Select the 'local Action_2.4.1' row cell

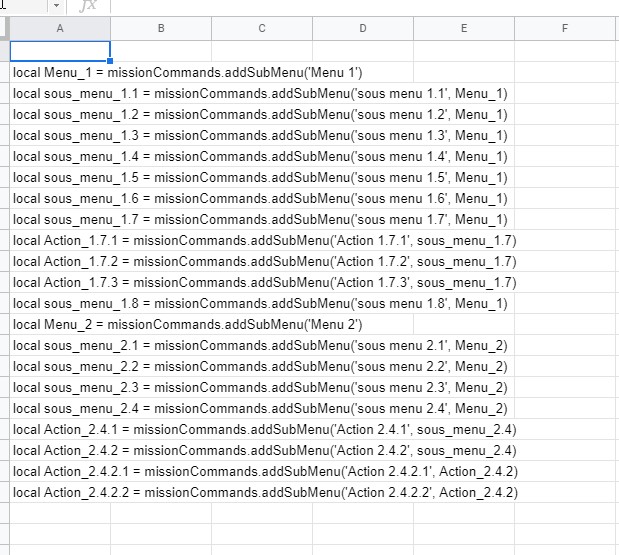tap(60, 429)
